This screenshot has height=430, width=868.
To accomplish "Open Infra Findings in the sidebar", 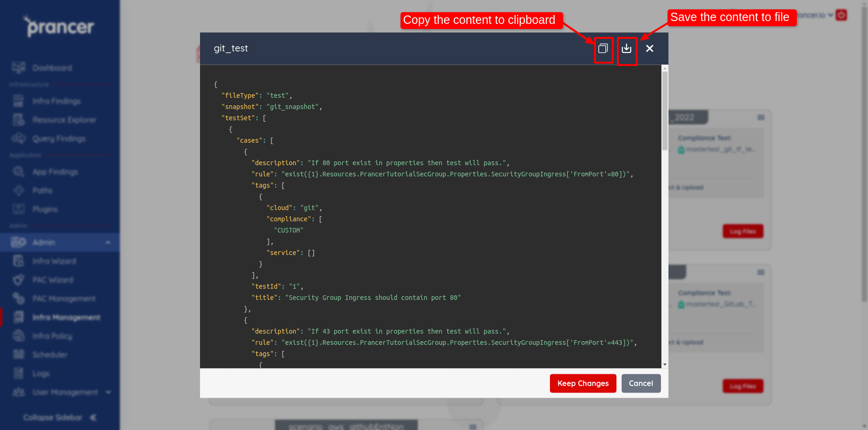I will click(56, 101).
